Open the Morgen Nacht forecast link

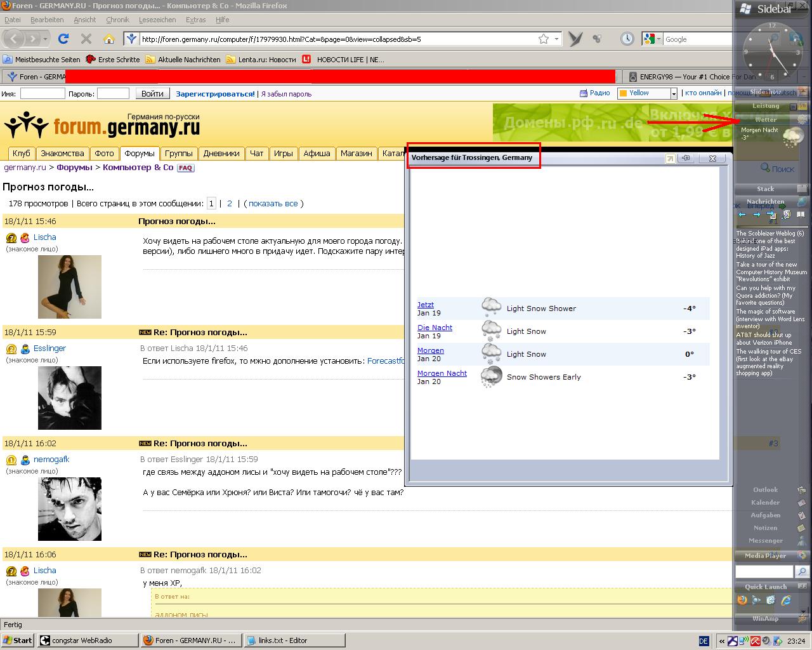coord(442,373)
